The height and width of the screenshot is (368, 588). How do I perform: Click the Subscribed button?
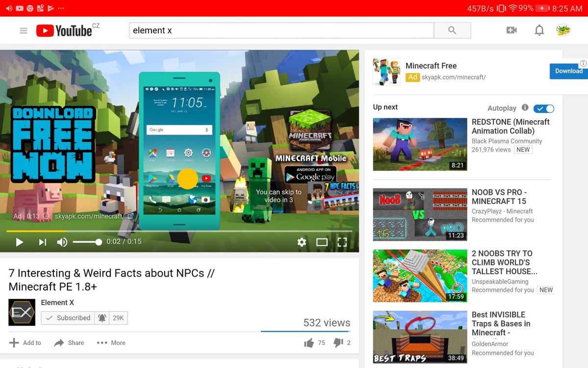[x=68, y=318]
